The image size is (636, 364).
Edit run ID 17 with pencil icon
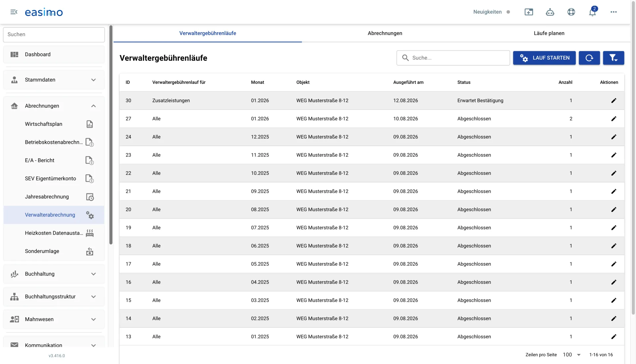coord(614,264)
